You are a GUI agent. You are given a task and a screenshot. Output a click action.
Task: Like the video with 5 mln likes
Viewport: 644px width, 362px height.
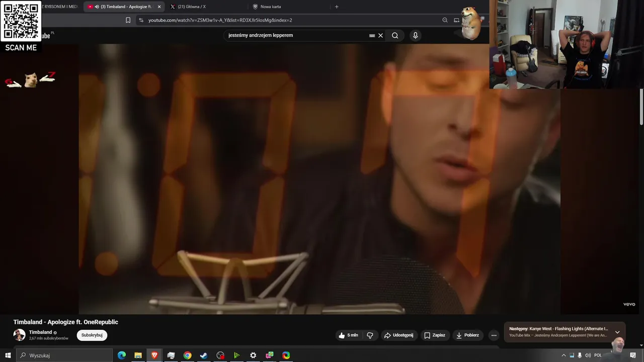(x=349, y=335)
